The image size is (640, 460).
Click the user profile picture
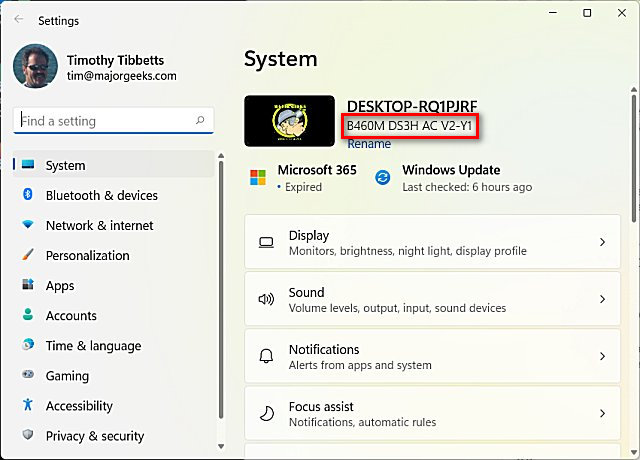36,66
